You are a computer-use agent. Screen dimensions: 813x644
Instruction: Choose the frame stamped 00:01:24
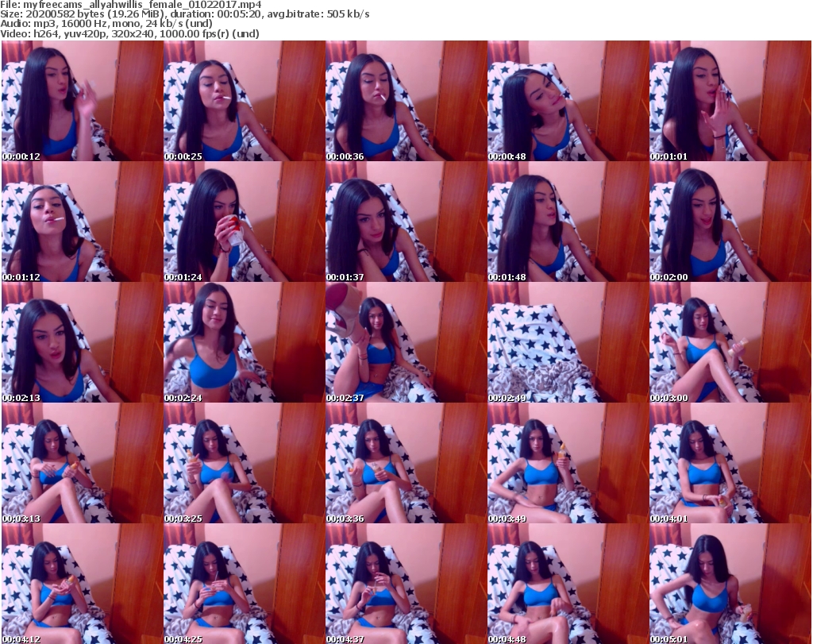coord(245,222)
